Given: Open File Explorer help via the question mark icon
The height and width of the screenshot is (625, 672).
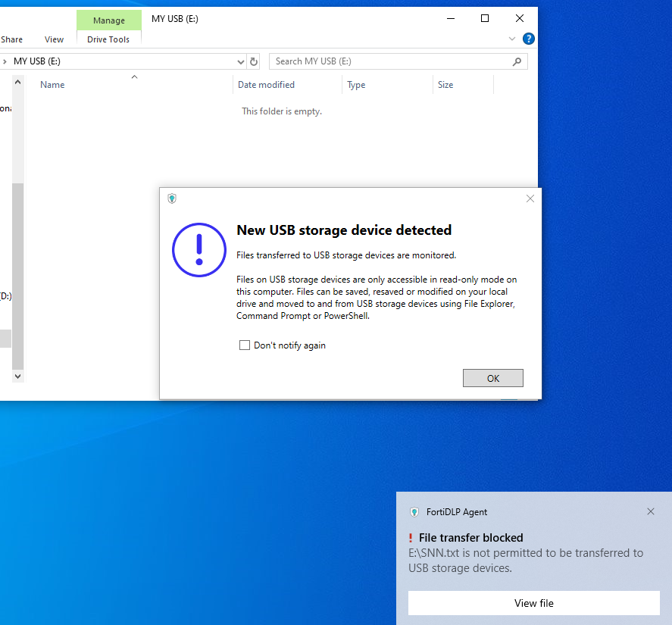Looking at the screenshot, I should 528,39.
